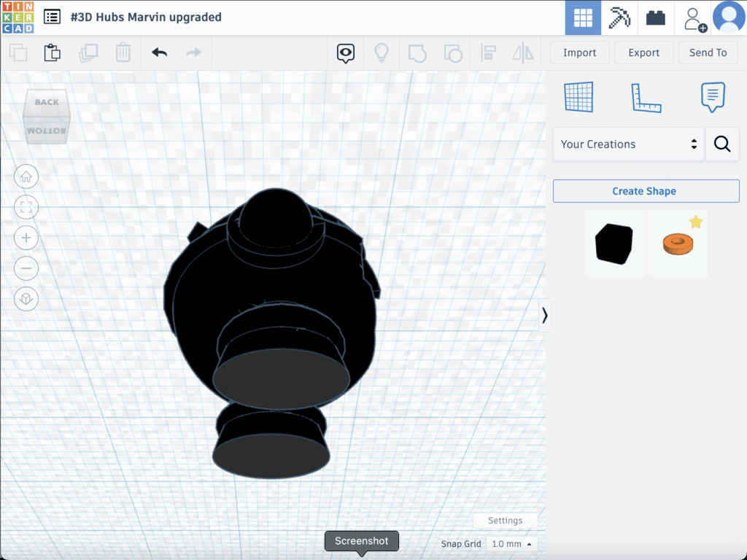Click the shape search magnifier icon
This screenshot has width=747, height=560.
[722, 144]
